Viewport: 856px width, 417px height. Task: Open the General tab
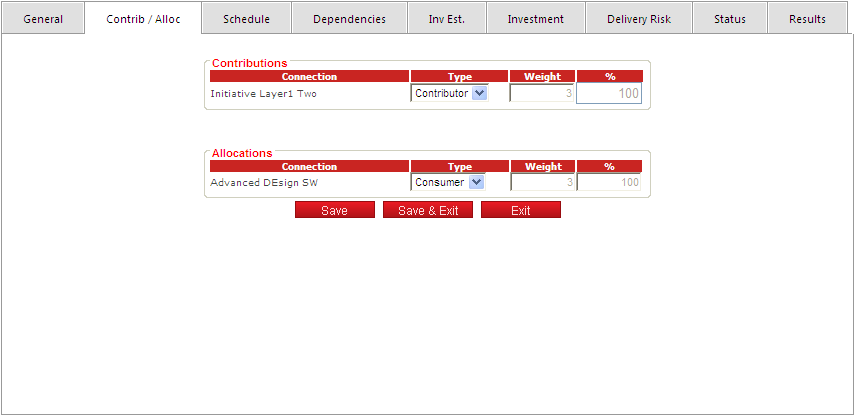43,19
